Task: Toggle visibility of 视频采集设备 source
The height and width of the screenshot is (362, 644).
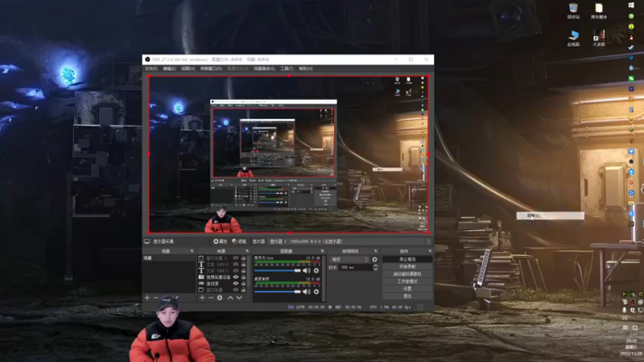Action: (236, 277)
